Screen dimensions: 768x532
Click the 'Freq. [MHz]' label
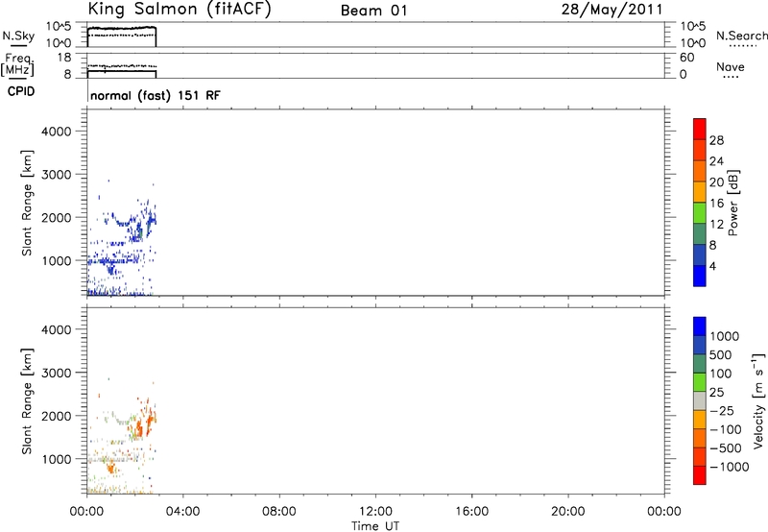pos(18,64)
